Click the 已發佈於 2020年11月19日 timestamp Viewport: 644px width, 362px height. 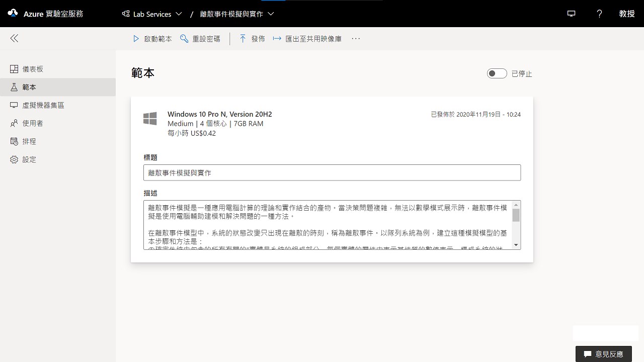[476, 115]
